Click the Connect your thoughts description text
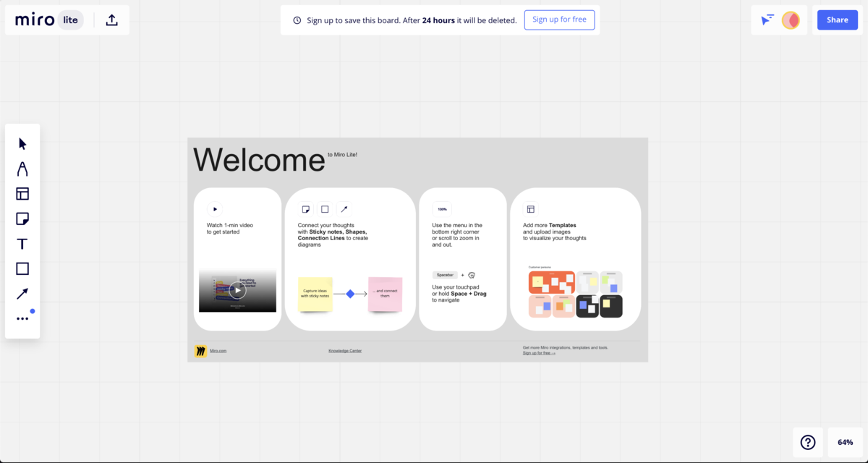This screenshot has height=463, width=868. [x=333, y=235]
